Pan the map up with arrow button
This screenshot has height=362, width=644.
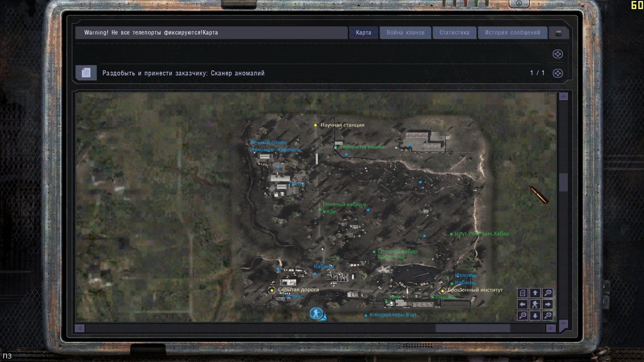(535, 293)
